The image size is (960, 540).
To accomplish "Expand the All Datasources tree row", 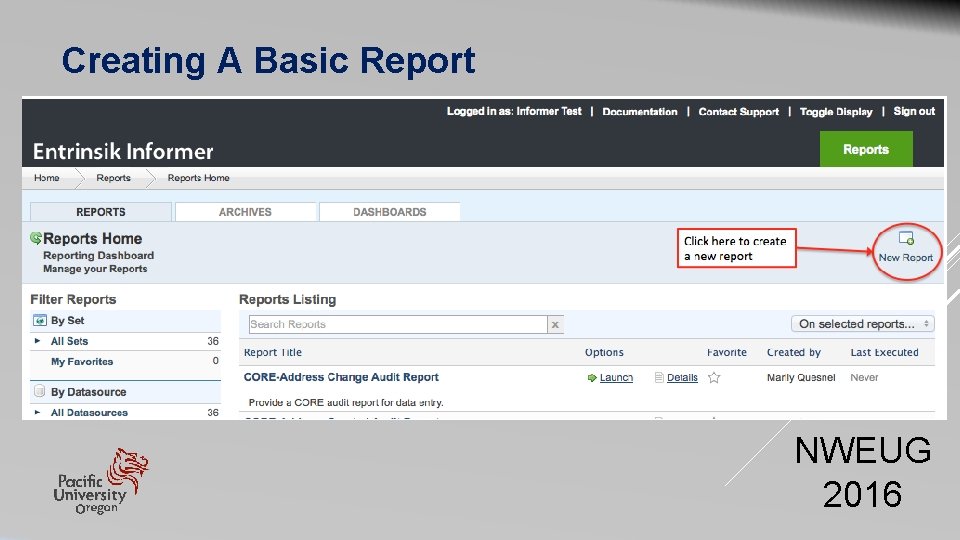I will pyautogui.click(x=38, y=412).
